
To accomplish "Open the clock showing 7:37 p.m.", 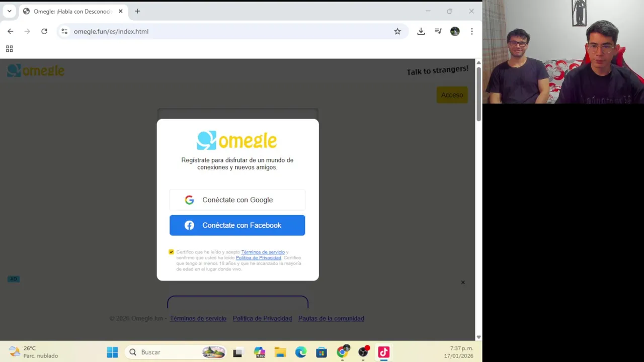I will pos(458,352).
